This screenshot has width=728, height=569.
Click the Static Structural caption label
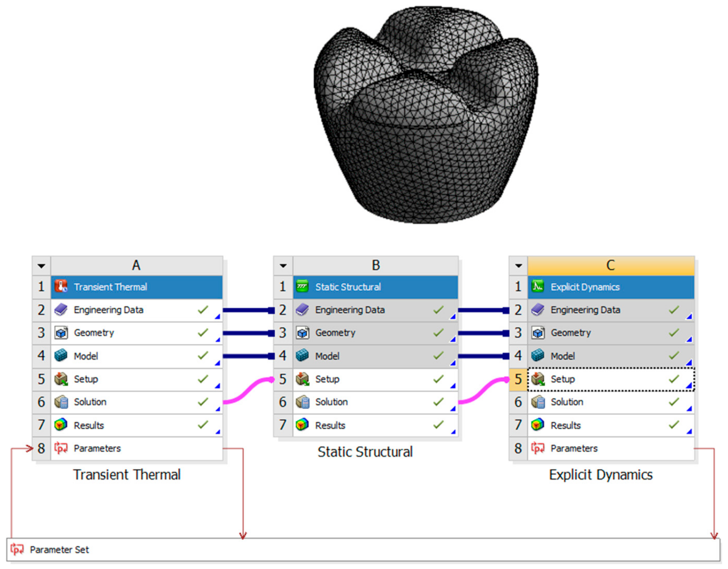pyautogui.click(x=365, y=452)
